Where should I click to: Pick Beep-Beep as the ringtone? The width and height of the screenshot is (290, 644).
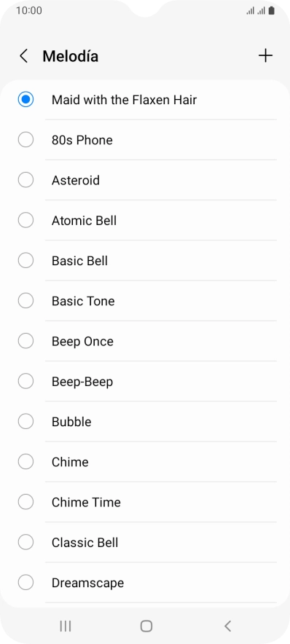[145, 381]
